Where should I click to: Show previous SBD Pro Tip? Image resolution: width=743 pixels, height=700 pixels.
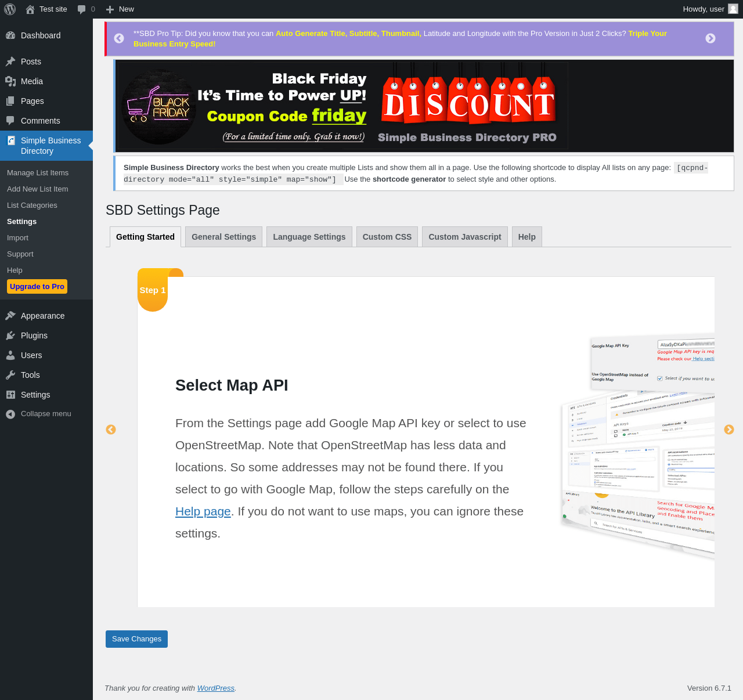click(x=119, y=38)
